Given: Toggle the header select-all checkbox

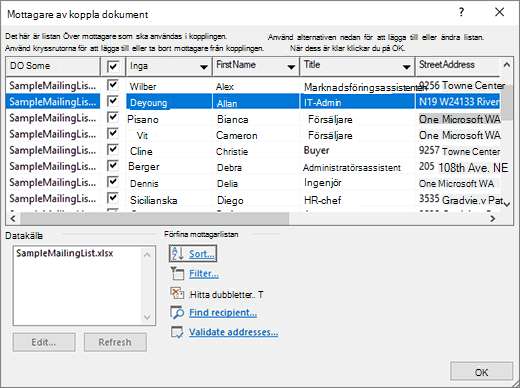Looking at the screenshot, I should 113,66.
